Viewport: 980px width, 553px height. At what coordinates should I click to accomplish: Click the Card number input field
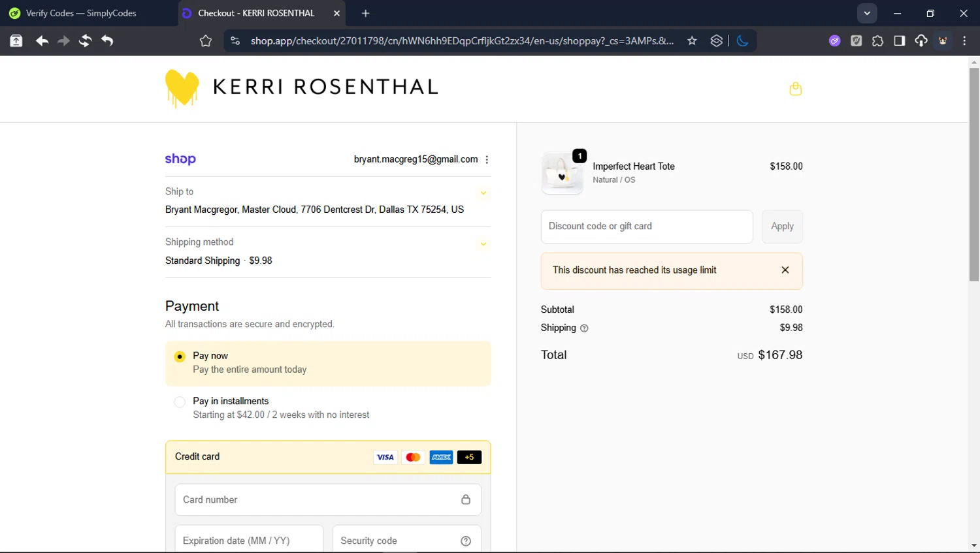coord(328,499)
